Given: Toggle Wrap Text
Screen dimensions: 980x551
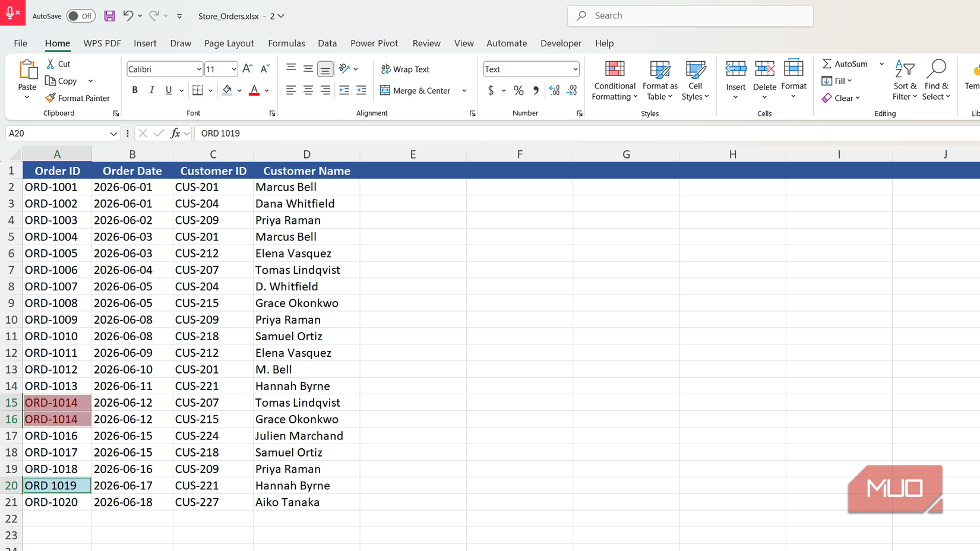Looking at the screenshot, I should point(405,69).
